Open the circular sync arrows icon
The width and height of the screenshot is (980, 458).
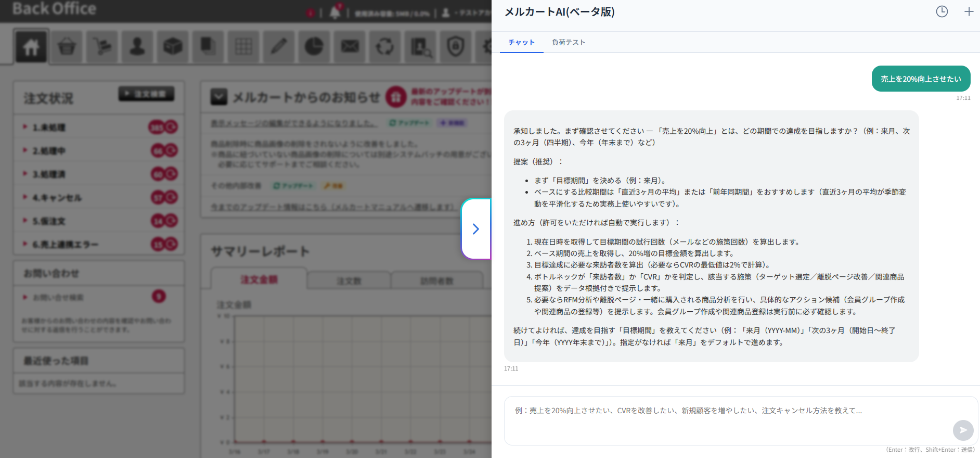[x=385, y=47]
